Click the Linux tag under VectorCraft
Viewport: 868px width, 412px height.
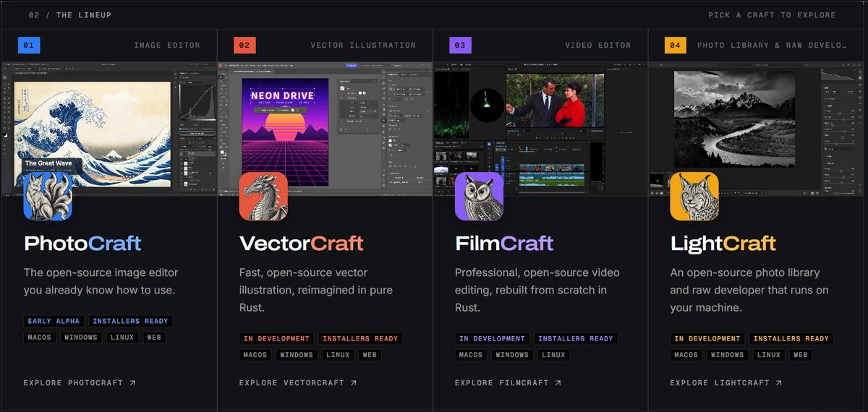pos(338,355)
